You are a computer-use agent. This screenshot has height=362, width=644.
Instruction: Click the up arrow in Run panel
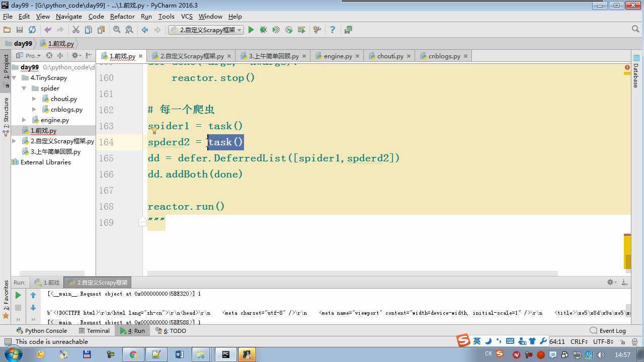tap(33, 295)
